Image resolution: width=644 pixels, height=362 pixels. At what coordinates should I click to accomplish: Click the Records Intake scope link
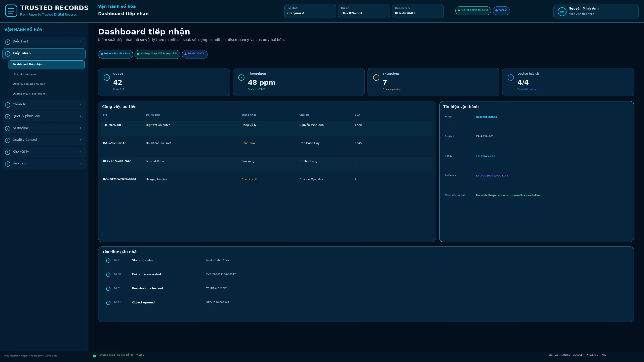(x=486, y=117)
